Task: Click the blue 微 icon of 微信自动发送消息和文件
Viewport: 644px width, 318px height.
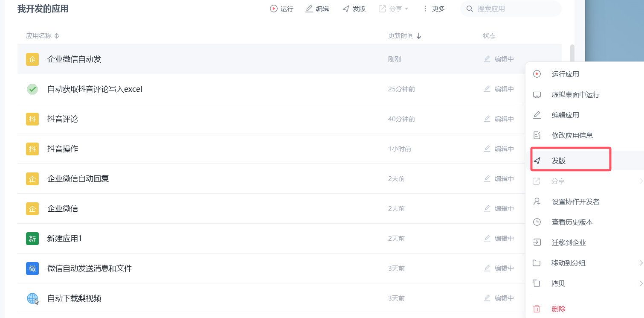Action: (x=32, y=268)
